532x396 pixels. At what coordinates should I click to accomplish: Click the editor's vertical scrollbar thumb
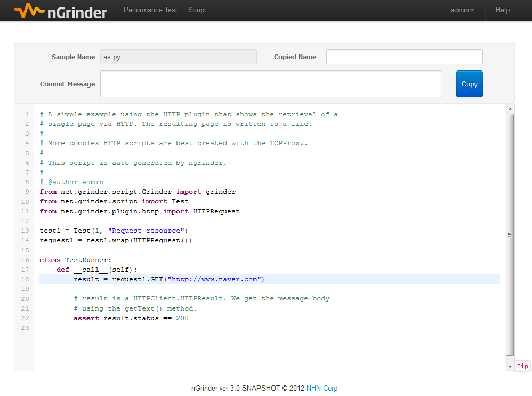(510, 235)
